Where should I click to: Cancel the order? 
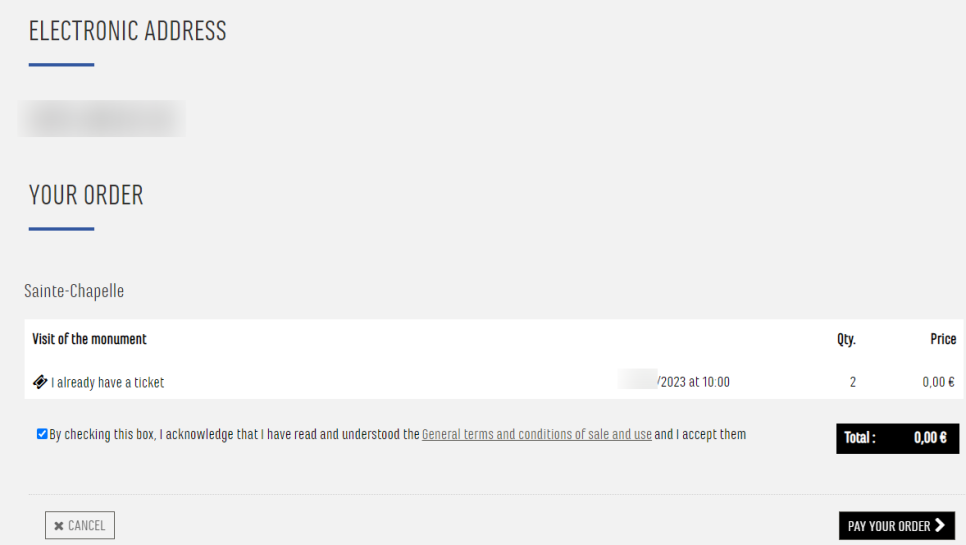(79, 525)
